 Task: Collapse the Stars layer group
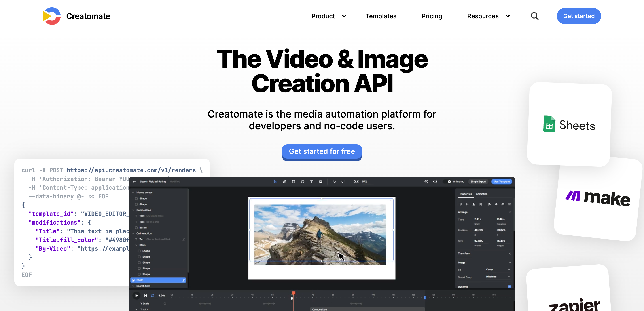136,245
